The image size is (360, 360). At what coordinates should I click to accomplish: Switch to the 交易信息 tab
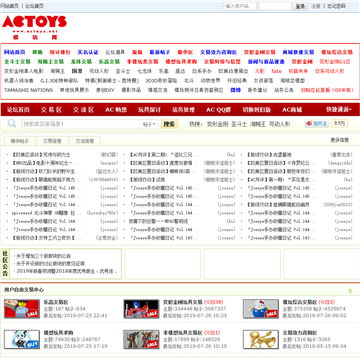pyautogui.click(x=52, y=141)
